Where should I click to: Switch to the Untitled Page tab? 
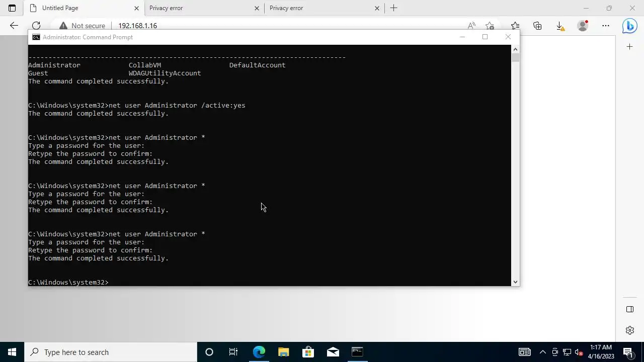pyautogui.click(x=85, y=8)
